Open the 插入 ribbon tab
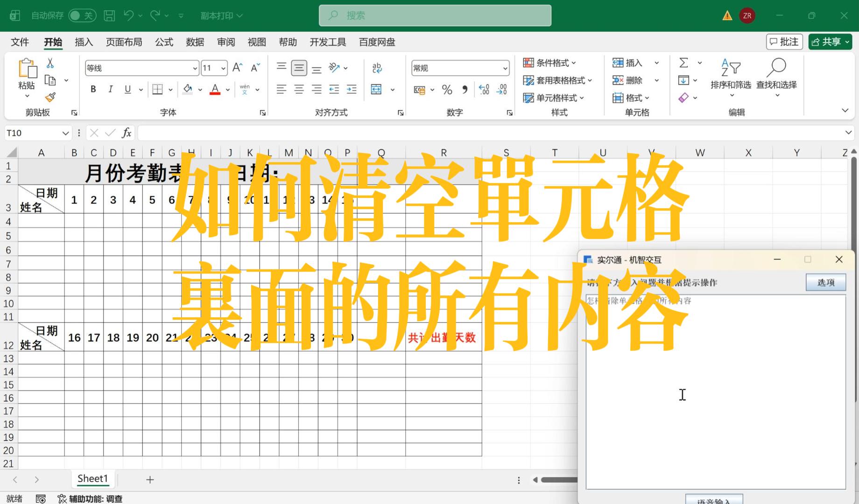 coord(84,42)
